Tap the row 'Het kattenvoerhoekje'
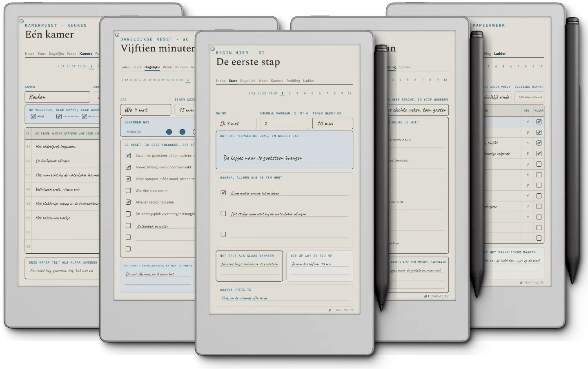Screen dimensions: 588x369 tap(62, 218)
